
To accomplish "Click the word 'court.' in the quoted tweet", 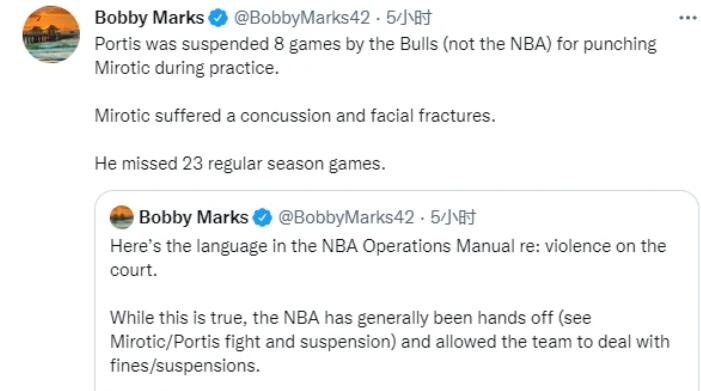I will click(x=134, y=270).
